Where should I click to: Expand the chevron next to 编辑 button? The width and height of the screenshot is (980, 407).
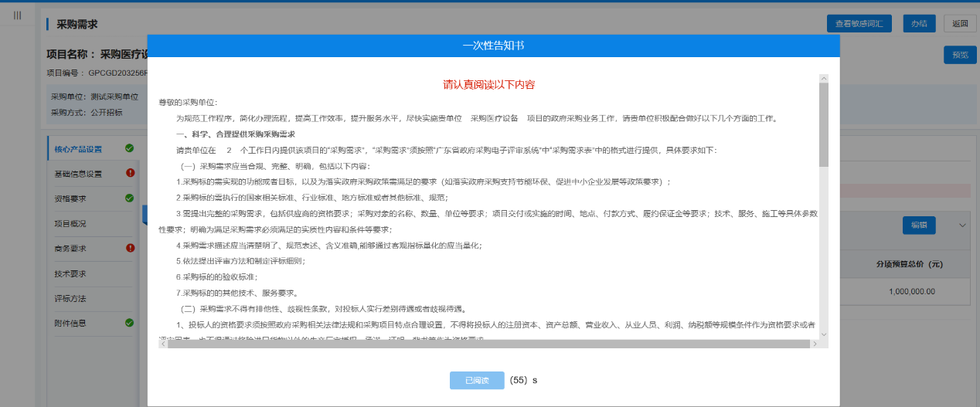pos(962,226)
